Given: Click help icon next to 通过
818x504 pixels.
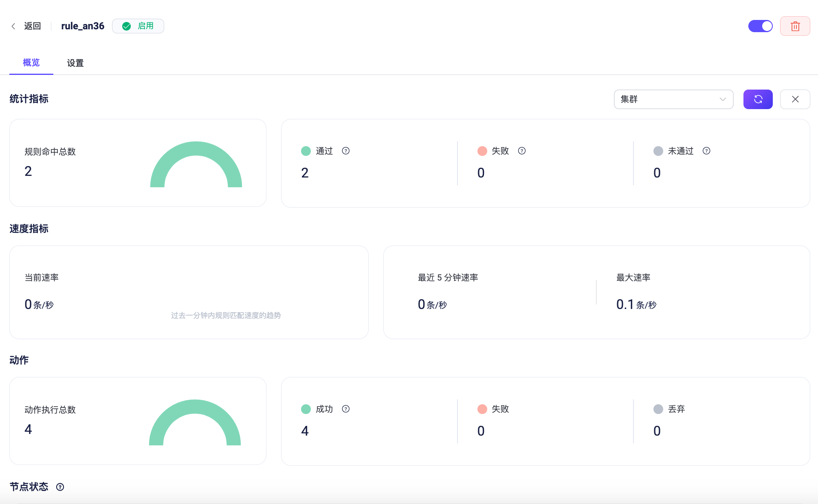Looking at the screenshot, I should [x=345, y=151].
